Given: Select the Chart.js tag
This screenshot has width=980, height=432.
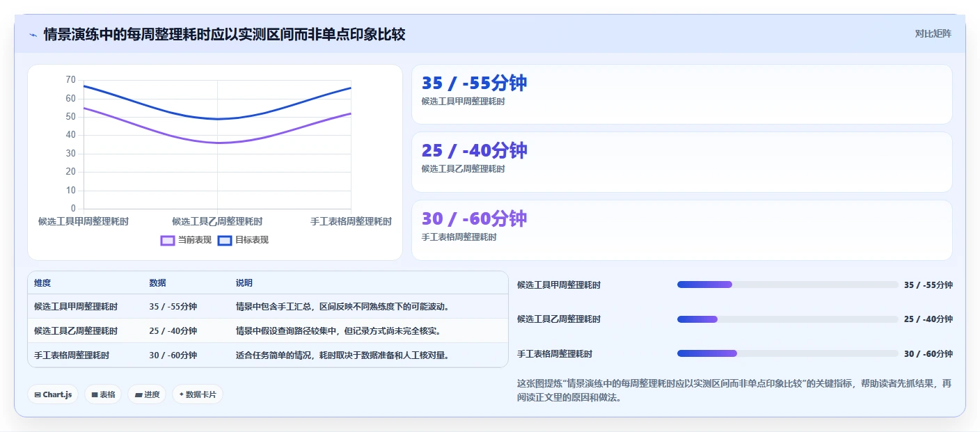Looking at the screenshot, I should [x=53, y=394].
